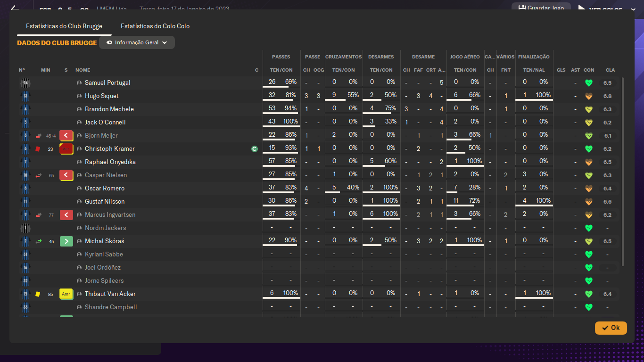The image size is (644, 362).
Task: Click the Guardar Jogo save button
Action: point(541,8)
